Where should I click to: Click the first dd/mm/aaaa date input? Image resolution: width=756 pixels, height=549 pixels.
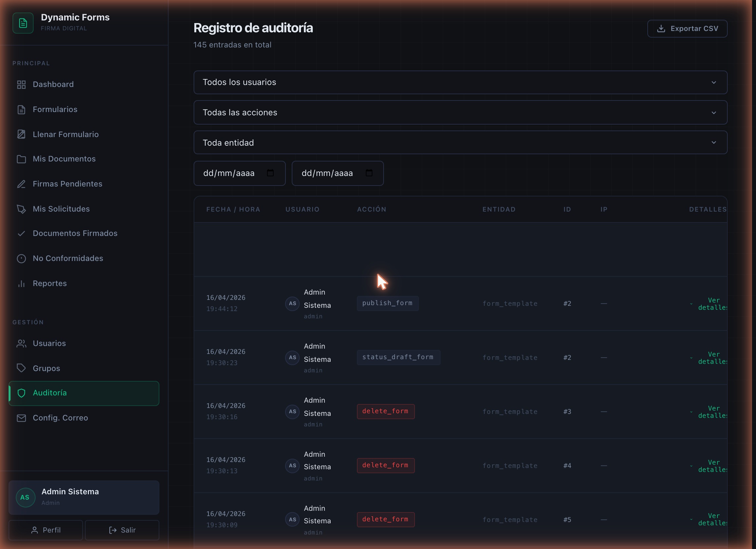[240, 173]
